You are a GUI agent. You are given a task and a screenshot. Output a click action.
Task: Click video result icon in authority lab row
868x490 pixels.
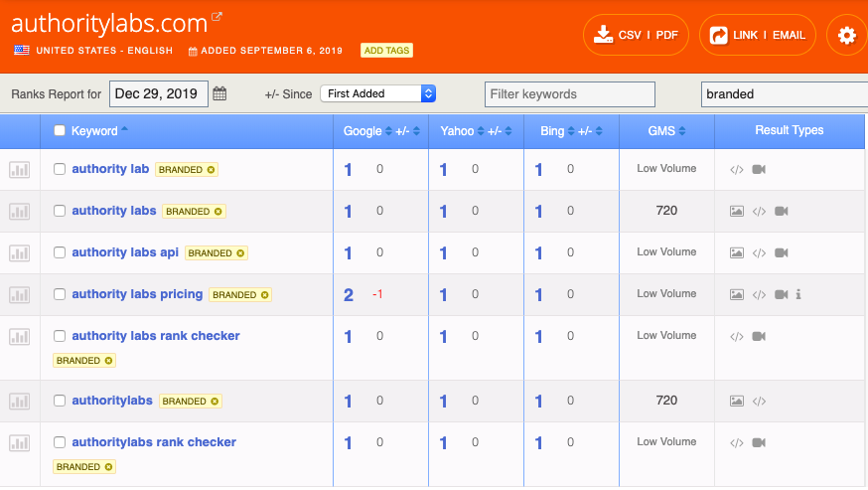coord(759,169)
